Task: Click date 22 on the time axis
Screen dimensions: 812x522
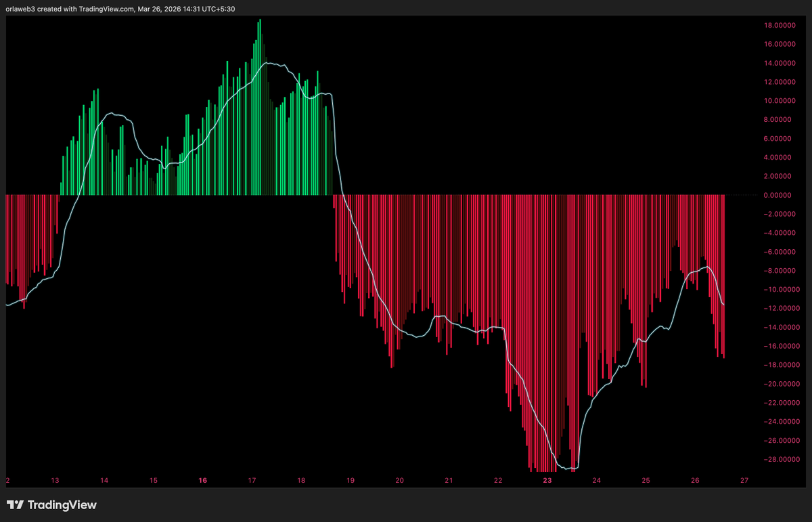Action: [498, 481]
